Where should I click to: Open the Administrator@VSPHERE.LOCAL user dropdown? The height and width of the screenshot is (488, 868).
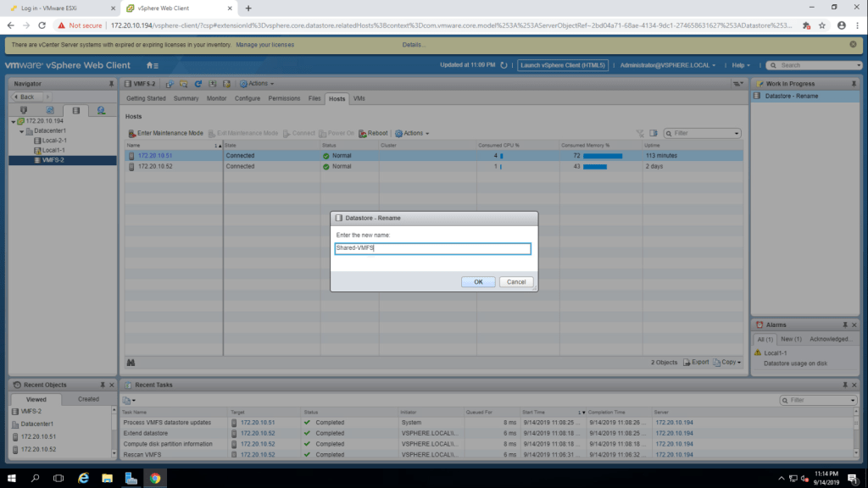pos(667,65)
